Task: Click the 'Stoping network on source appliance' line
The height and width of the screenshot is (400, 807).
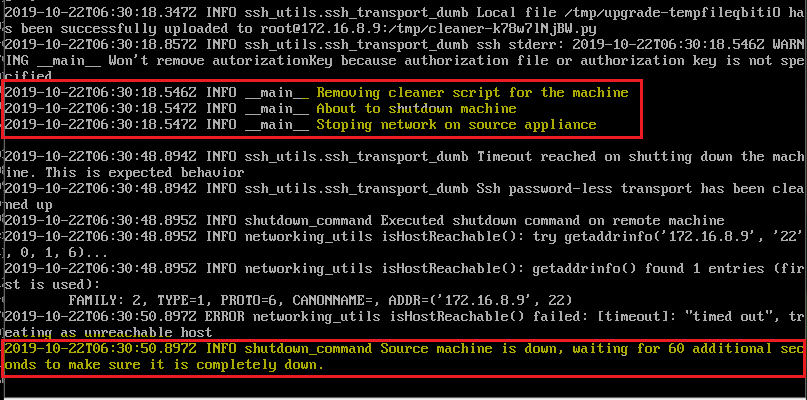Action: [x=301, y=125]
